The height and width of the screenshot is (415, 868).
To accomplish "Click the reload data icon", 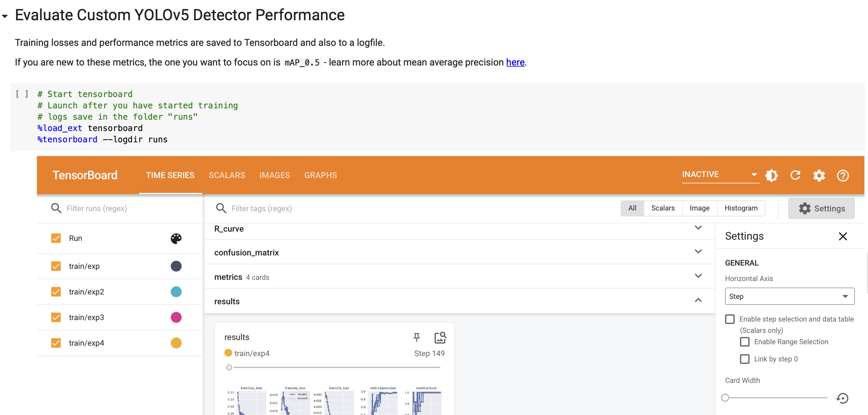I will click(795, 175).
